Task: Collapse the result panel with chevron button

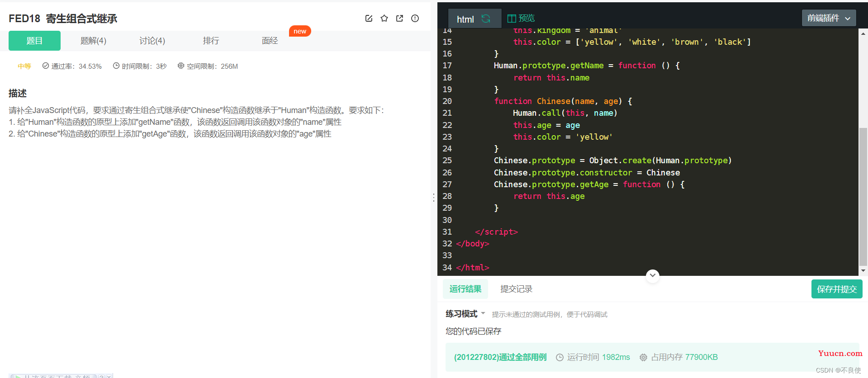Action: click(x=652, y=275)
